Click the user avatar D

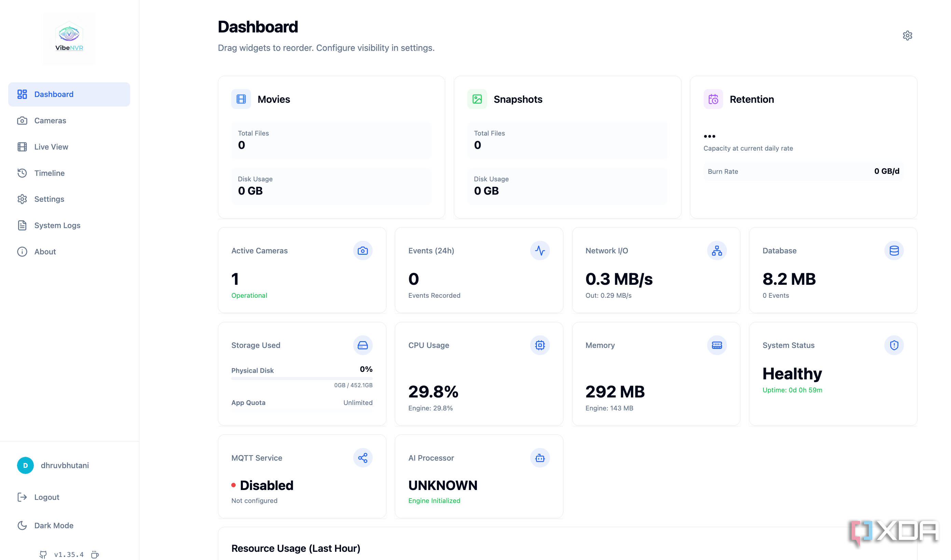[25, 465]
